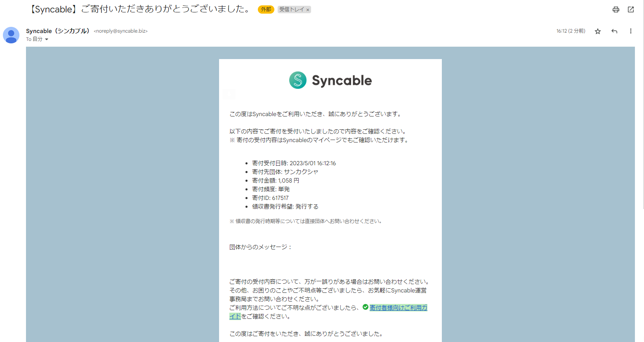Click the email subject heading
644x342 pixels.
[x=140, y=9]
